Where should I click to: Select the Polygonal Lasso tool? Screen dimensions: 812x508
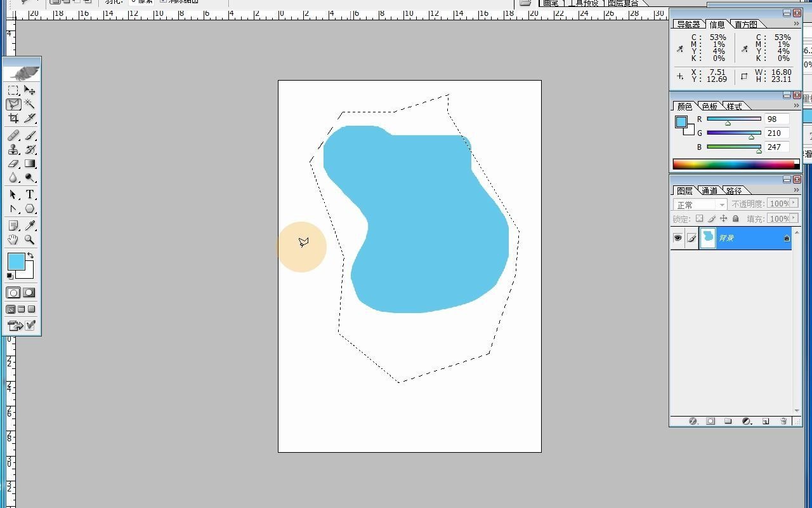coord(13,104)
